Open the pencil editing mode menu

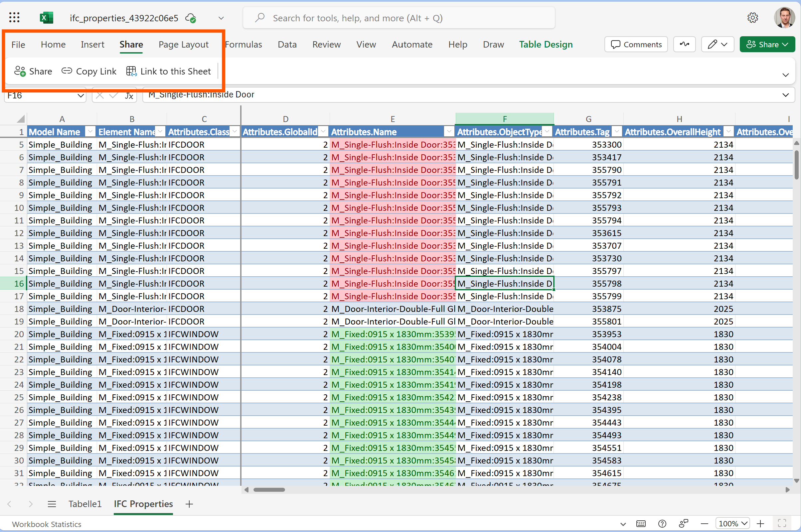coord(718,44)
